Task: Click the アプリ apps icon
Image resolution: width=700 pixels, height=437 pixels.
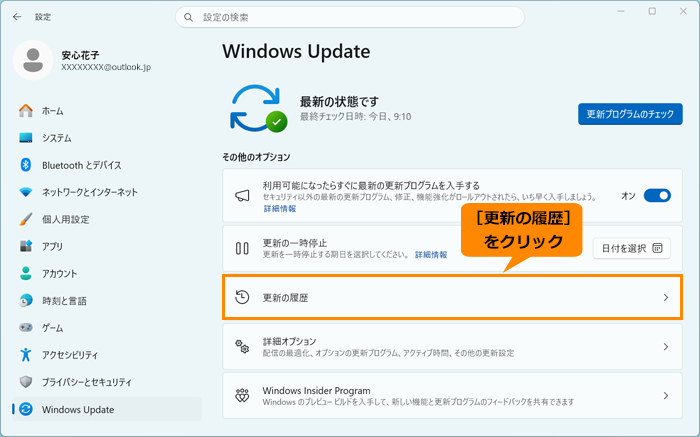Action: pyautogui.click(x=26, y=246)
